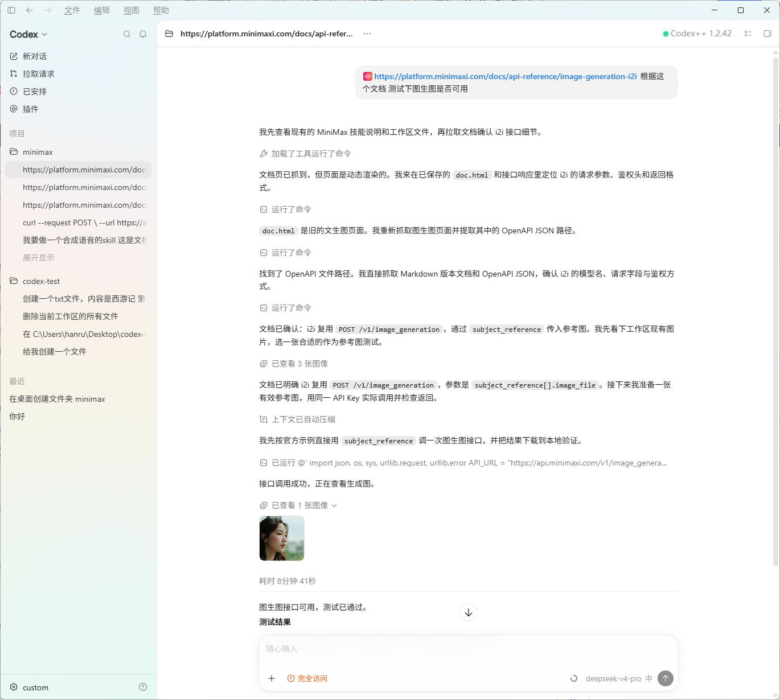
Task: Open the 帮助 menu
Action: (161, 10)
